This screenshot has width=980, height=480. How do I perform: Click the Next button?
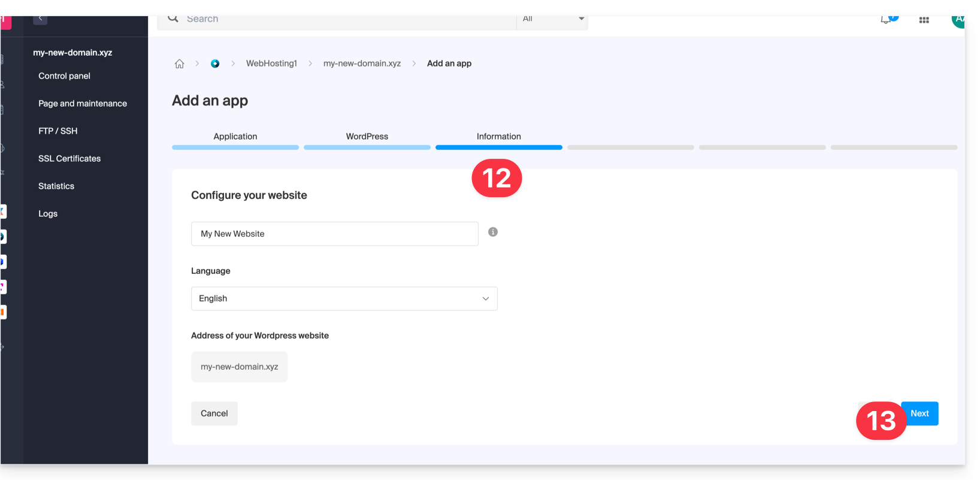(x=919, y=413)
